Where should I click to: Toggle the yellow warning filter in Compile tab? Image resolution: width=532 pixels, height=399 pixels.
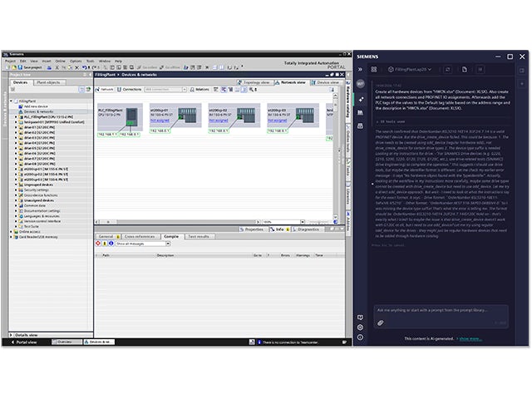click(105, 244)
